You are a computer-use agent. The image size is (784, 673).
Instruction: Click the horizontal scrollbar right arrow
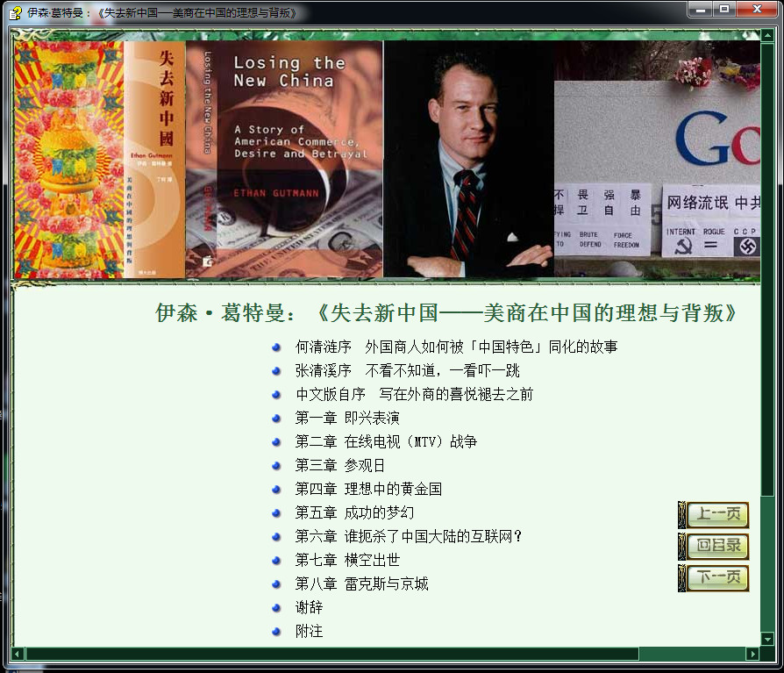click(752, 654)
